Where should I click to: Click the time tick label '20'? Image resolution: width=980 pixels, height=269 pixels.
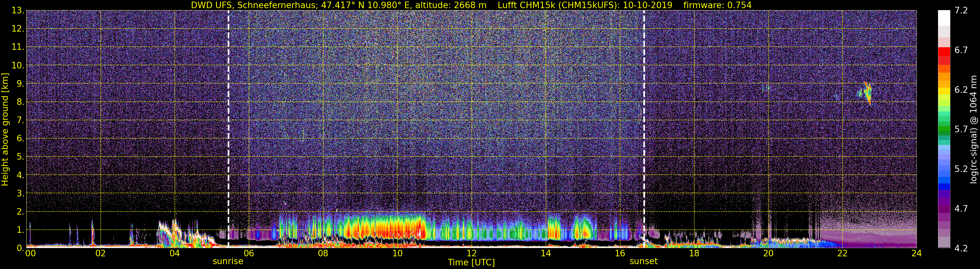click(x=768, y=253)
